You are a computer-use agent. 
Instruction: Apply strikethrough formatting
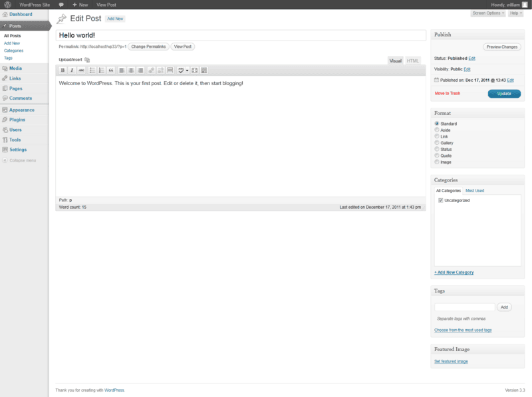click(81, 70)
